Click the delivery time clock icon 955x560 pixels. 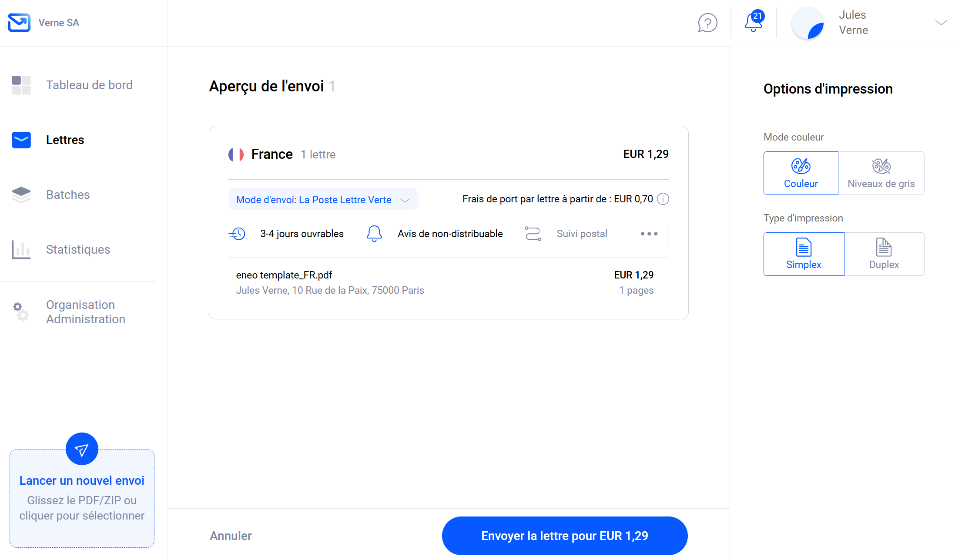237,234
